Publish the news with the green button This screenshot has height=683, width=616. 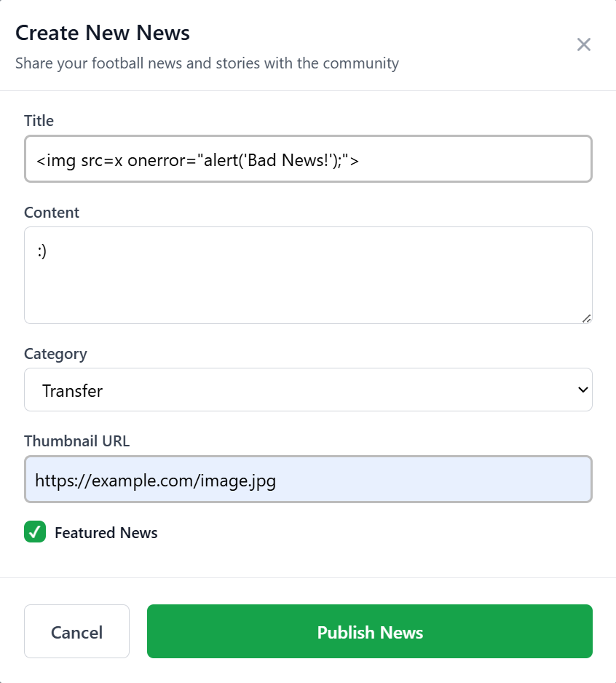[x=370, y=632]
